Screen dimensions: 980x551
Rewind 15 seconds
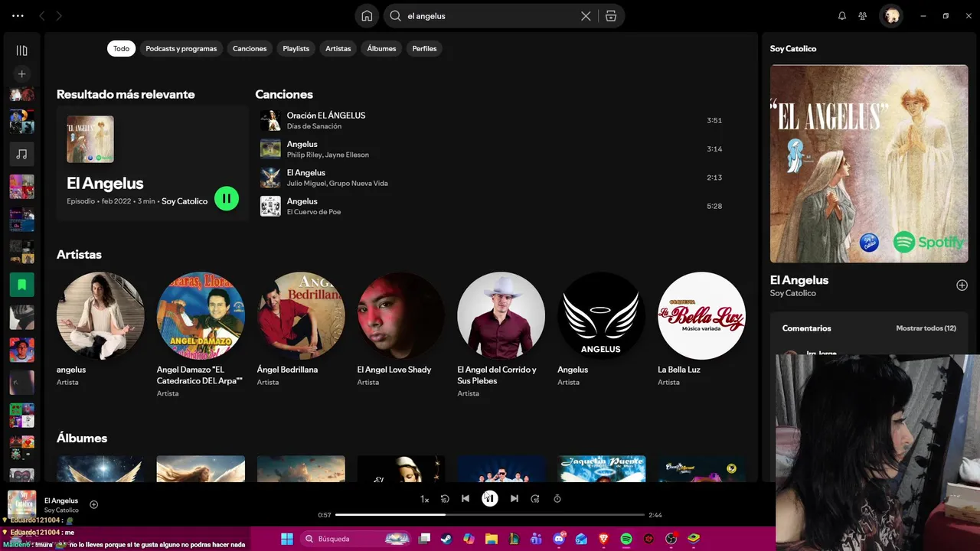(x=445, y=499)
